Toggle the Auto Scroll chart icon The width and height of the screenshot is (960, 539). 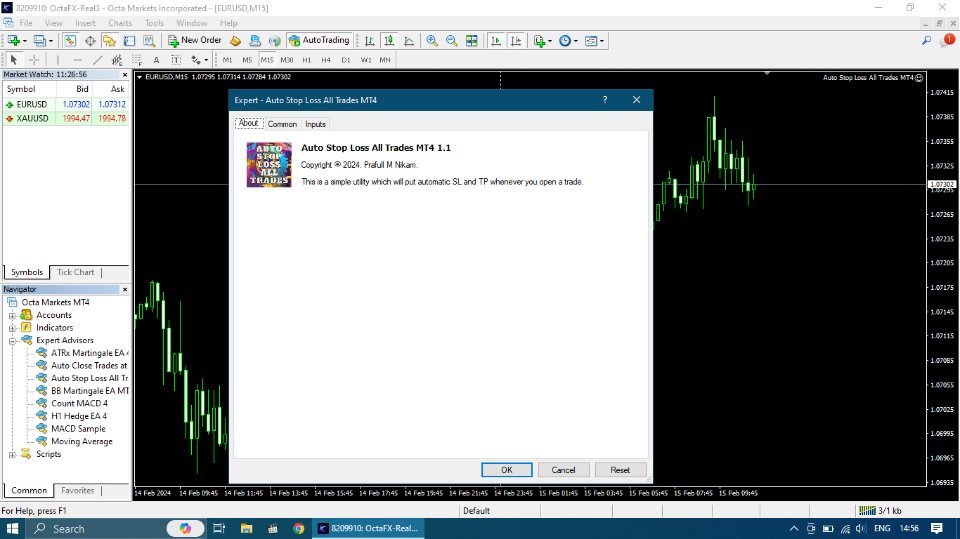click(496, 40)
